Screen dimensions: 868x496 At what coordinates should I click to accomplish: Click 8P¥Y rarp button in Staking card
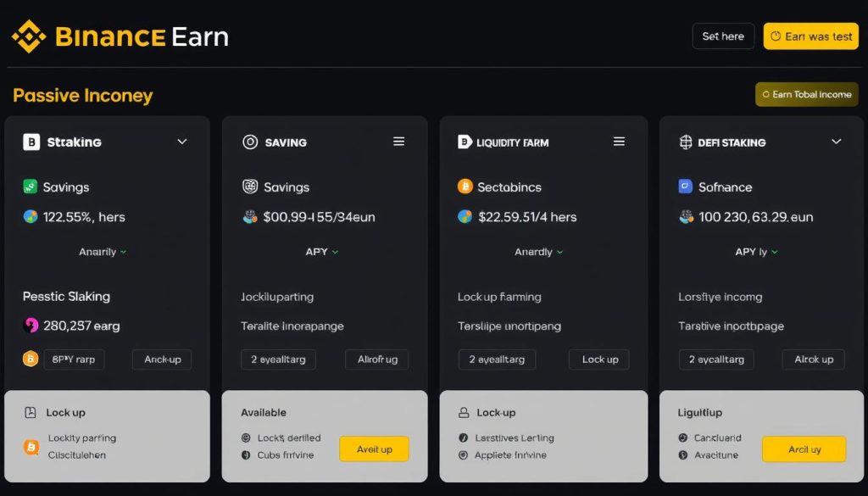pyautogui.click(x=75, y=359)
